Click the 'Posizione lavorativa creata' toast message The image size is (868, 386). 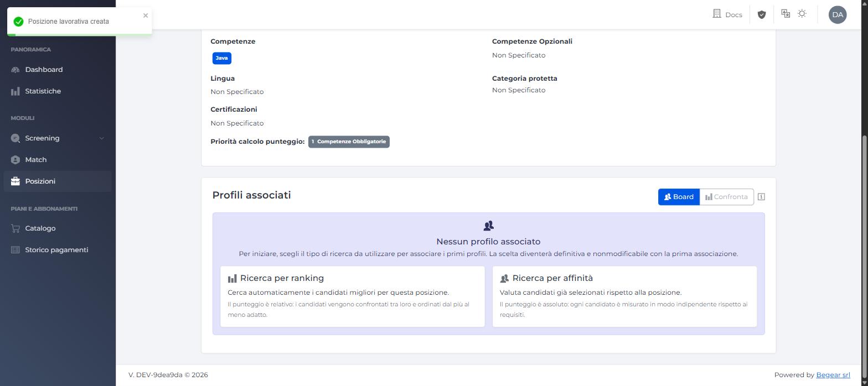tap(69, 22)
